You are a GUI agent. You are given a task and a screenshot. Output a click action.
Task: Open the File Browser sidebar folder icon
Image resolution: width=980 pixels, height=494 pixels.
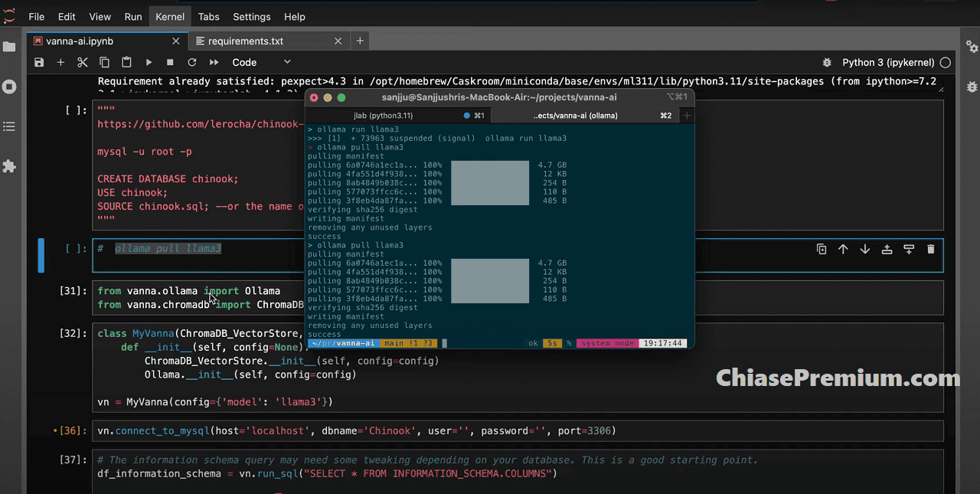[9, 47]
